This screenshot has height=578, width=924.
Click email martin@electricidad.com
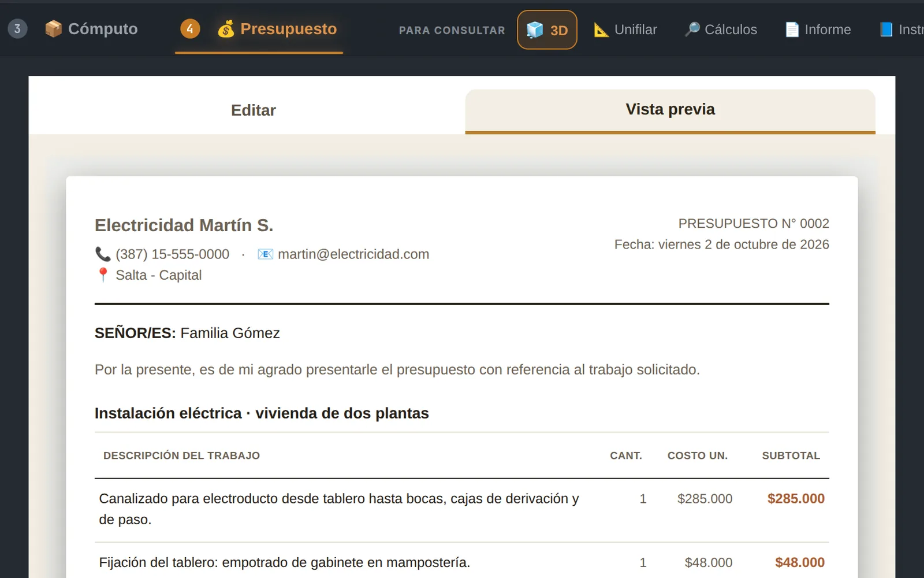pyautogui.click(x=353, y=254)
